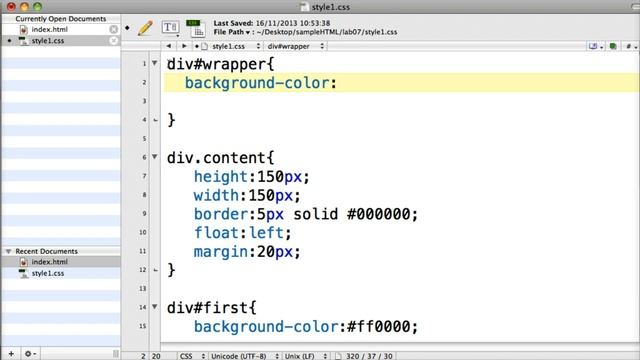Click the style1.css file icon in Recent Documents

[24, 273]
